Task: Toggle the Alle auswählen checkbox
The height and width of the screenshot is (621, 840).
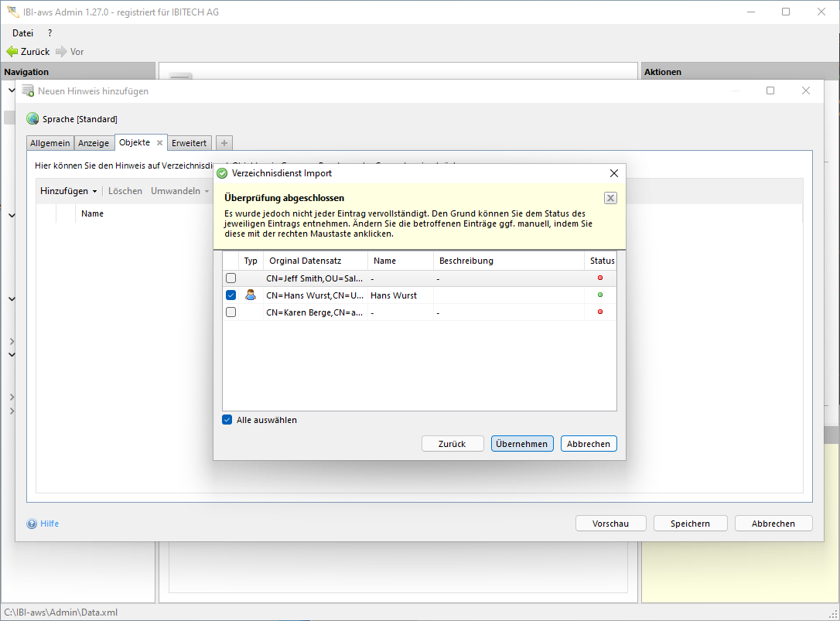Action: tap(227, 420)
